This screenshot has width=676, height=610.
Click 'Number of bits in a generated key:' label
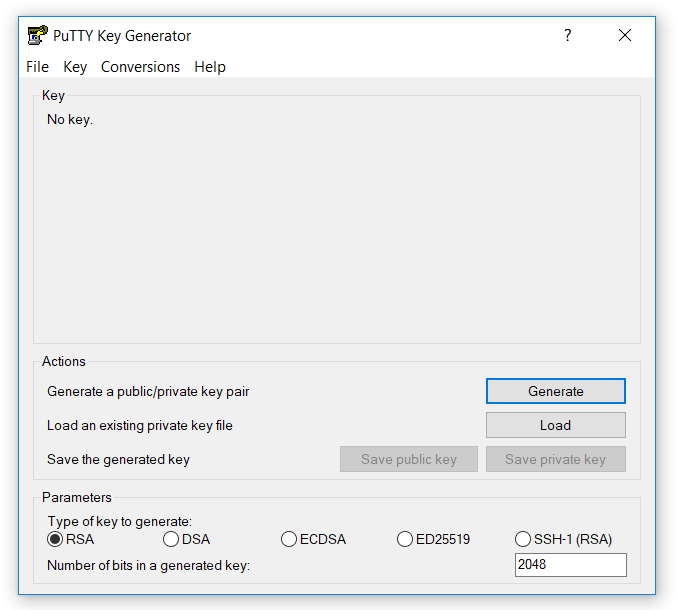click(x=148, y=565)
